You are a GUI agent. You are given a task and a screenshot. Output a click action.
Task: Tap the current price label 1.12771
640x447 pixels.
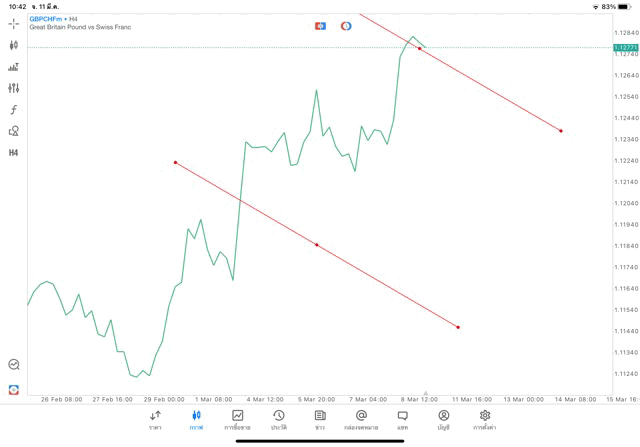(625, 47)
